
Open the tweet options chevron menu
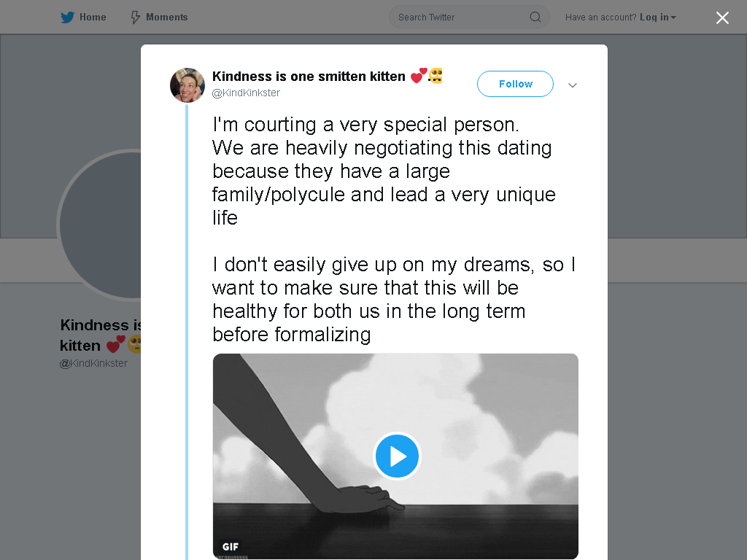pos(572,85)
